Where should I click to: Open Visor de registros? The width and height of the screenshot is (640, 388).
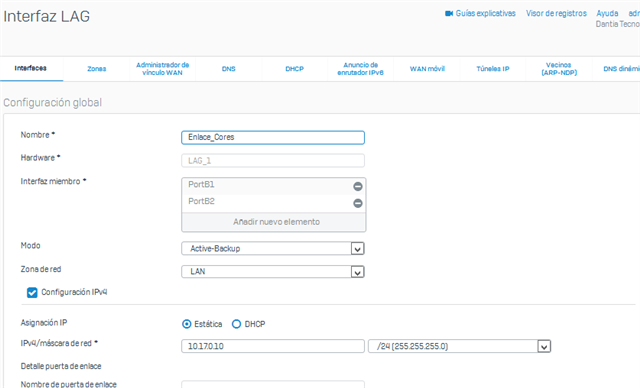(x=556, y=13)
